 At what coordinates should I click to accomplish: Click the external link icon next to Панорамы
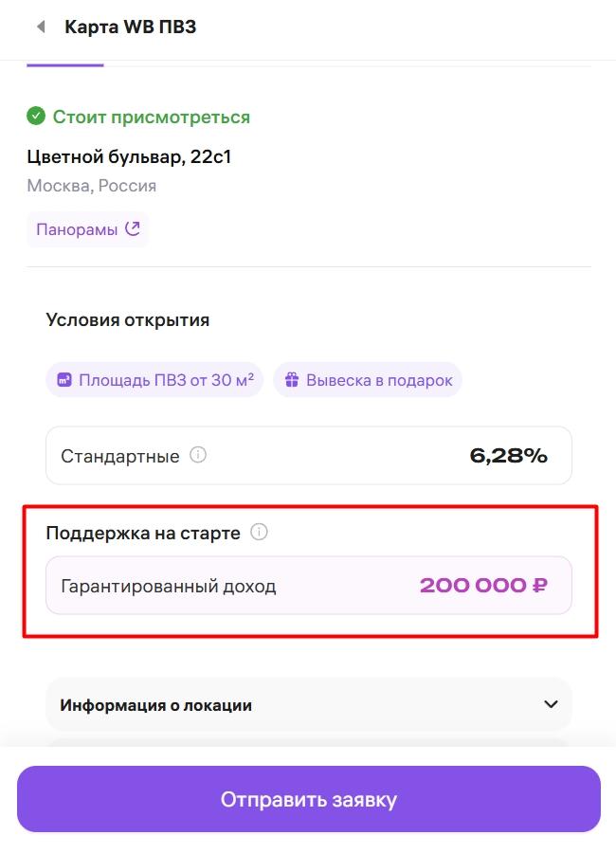coord(133,228)
